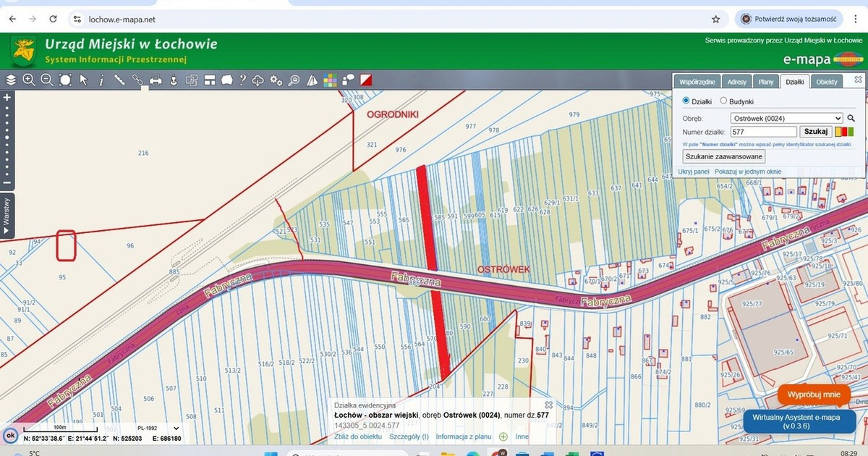The image size is (868, 456).
Task: Click the Ukryj panel link
Action: 694,172
